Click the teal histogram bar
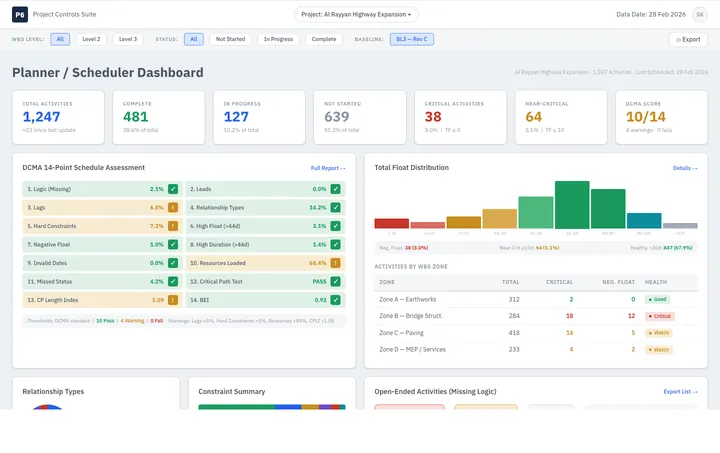The image size is (720, 453). coord(644,221)
